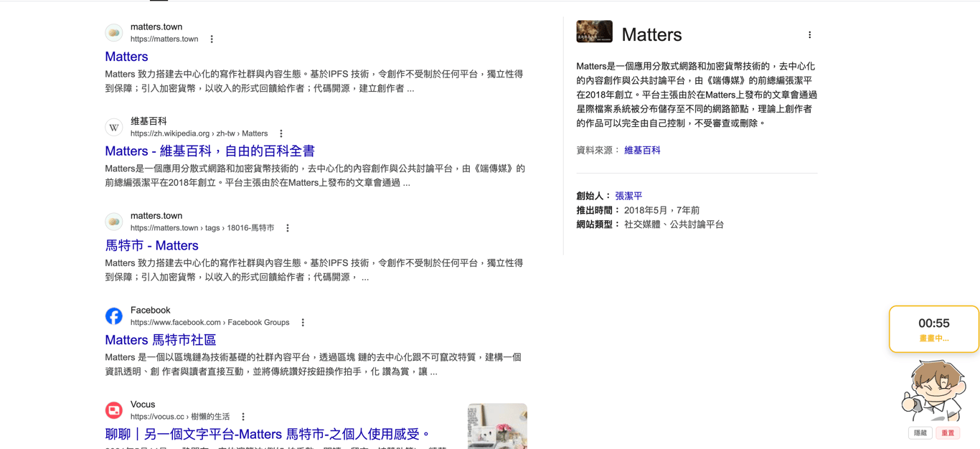The width and height of the screenshot is (980, 449).
Task: Open more options for the Vocus result
Action: click(243, 417)
